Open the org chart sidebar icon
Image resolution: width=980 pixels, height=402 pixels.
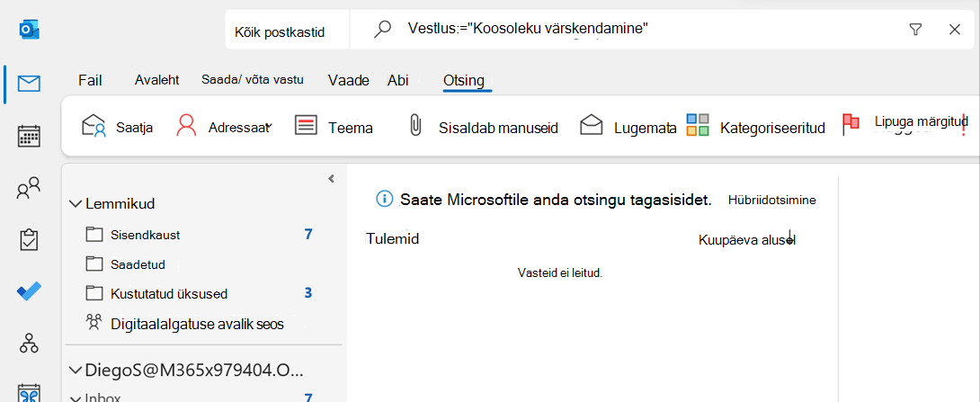[x=29, y=343]
